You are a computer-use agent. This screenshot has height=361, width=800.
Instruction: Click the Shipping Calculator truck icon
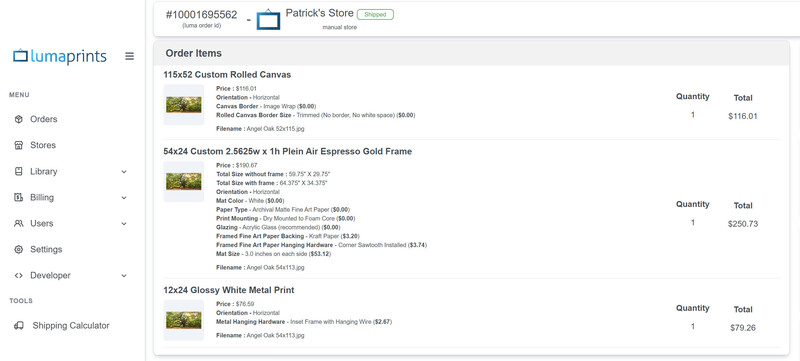[19, 325]
